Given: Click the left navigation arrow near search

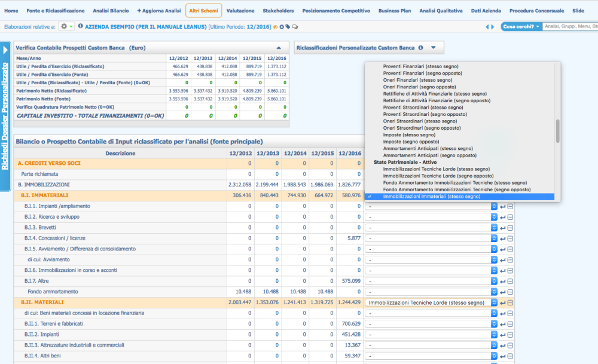Looking at the screenshot, I should 487,27.
